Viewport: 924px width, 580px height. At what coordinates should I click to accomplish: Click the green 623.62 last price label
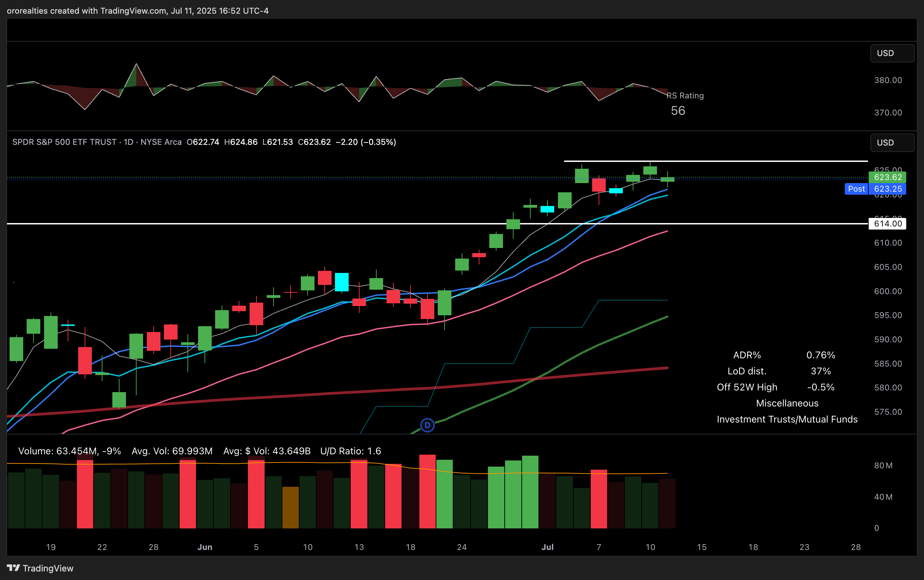click(887, 177)
